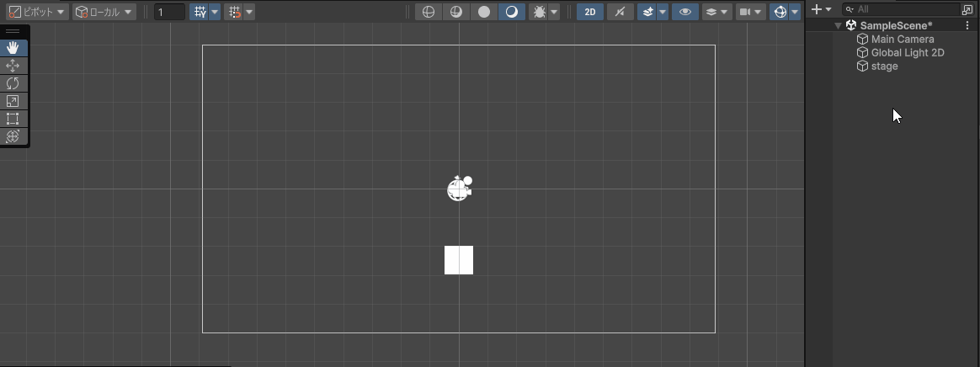This screenshot has width=980, height=367.
Task: Click the white square sprite in scene
Action: click(459, 260)
